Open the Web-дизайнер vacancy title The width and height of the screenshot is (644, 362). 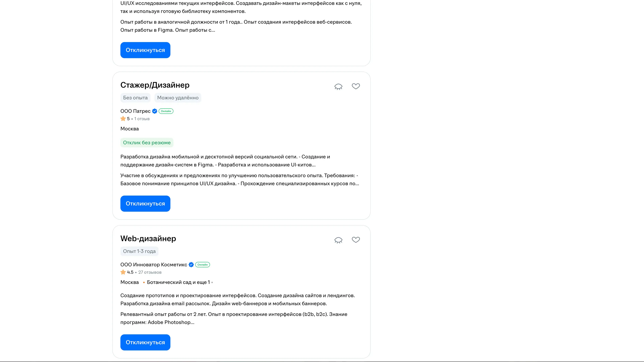(x=148, y=239)
